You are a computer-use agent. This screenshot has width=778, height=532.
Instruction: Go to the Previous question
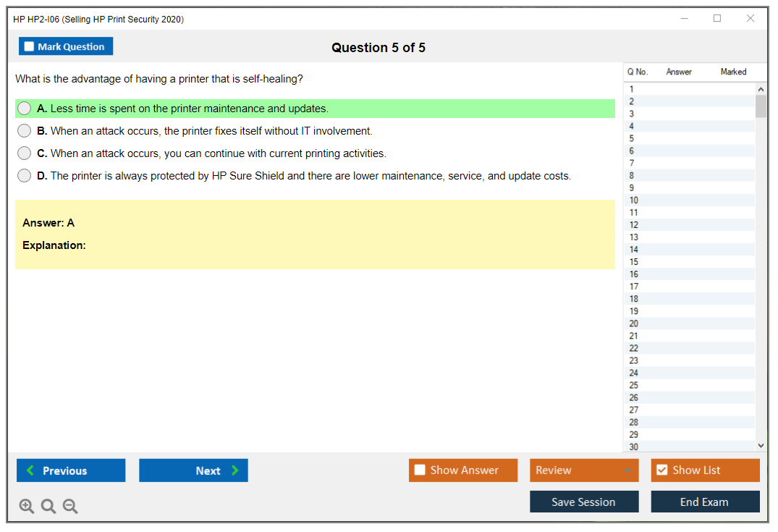pyautogui.click(x=71, y=470)
